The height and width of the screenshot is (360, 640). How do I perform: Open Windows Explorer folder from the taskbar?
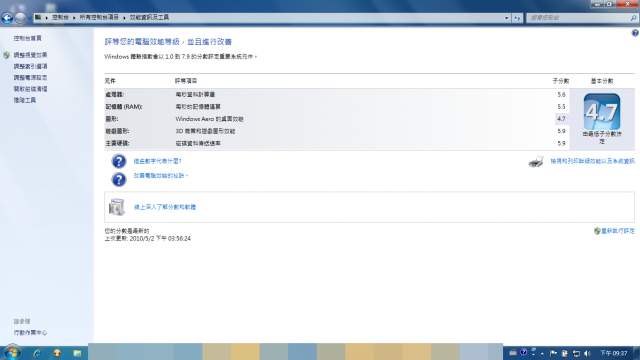77,353
